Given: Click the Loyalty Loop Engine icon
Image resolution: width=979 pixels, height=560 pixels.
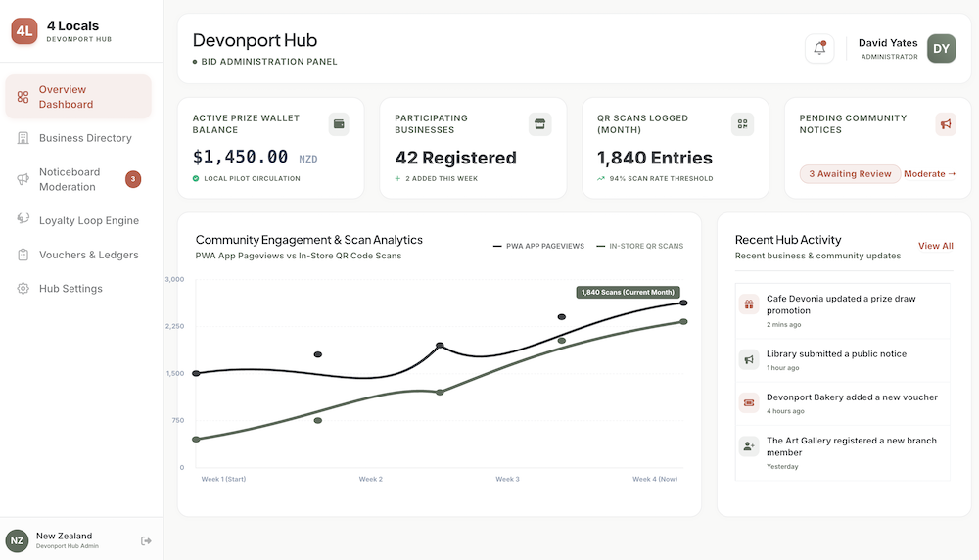Looking at the screenshot, I should (x=23, y=218).
